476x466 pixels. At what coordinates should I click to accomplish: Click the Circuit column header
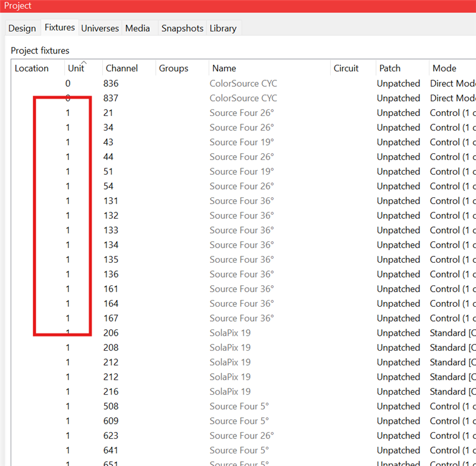346,68
